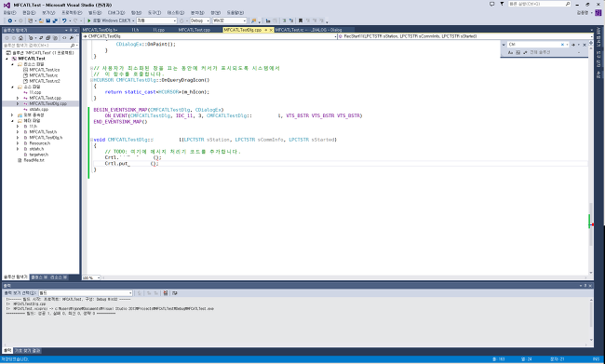The image size is (605, 364).
Task: Click the Local Windows Debugger button
Action: pos(112,20)
